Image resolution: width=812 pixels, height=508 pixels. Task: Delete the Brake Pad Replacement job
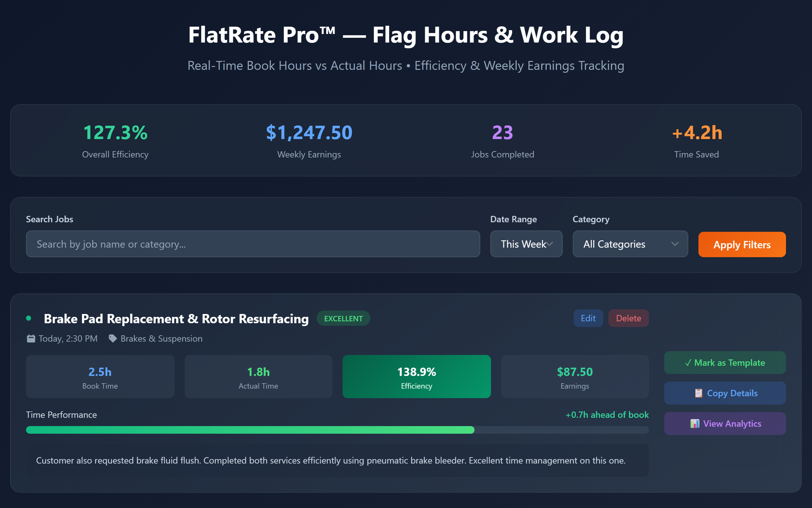click(628, 318)
